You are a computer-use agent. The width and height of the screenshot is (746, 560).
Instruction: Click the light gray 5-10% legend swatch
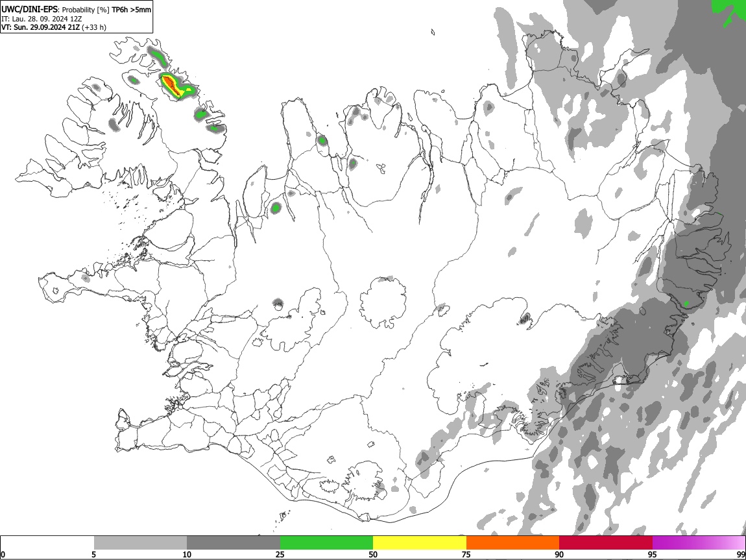[140, 542]
